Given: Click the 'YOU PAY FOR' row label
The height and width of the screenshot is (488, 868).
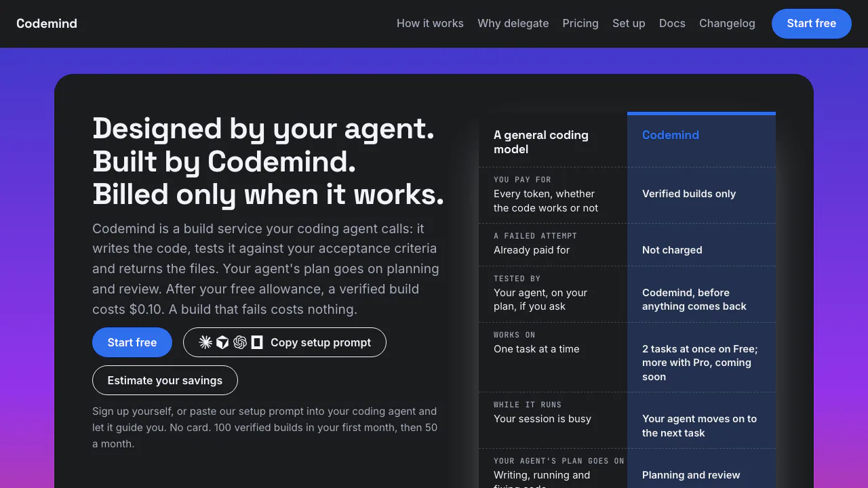Looking at the screenshot, I should 522,180.
